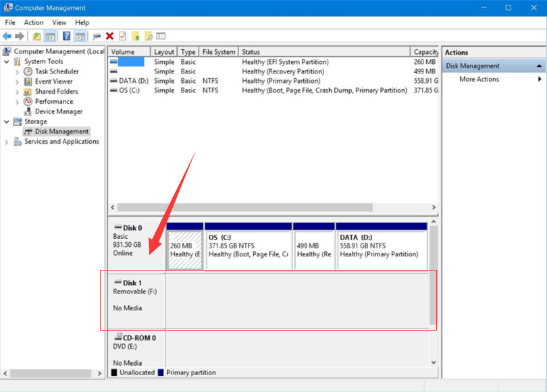
Task: Expand Services and Applications node
Action: pos(7,142)
